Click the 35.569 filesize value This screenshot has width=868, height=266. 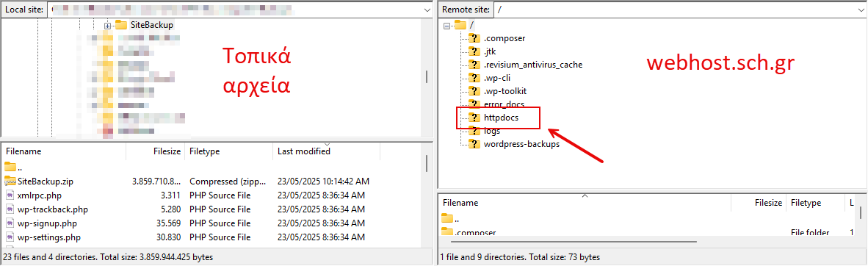168,223
